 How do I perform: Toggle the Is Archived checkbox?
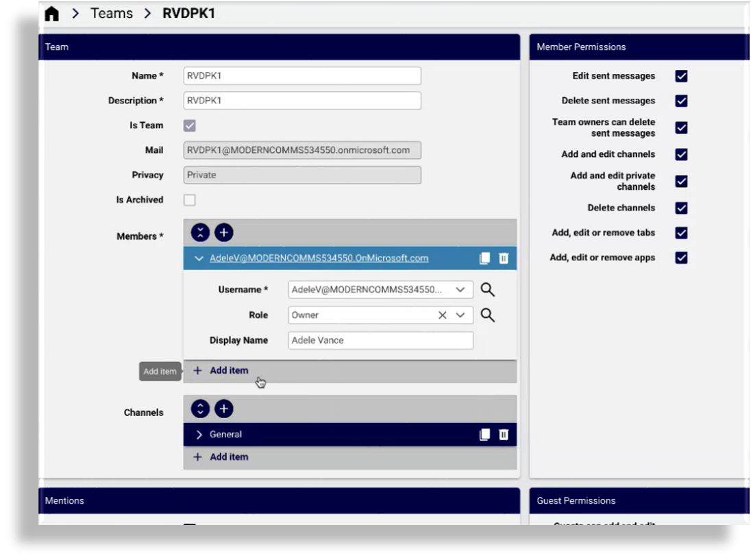tap(190, 200)
